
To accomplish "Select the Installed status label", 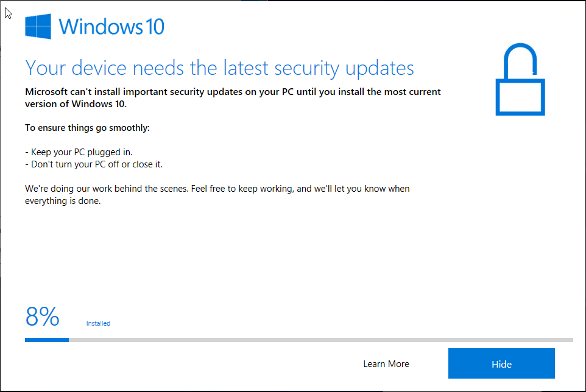I will point(98,323).
